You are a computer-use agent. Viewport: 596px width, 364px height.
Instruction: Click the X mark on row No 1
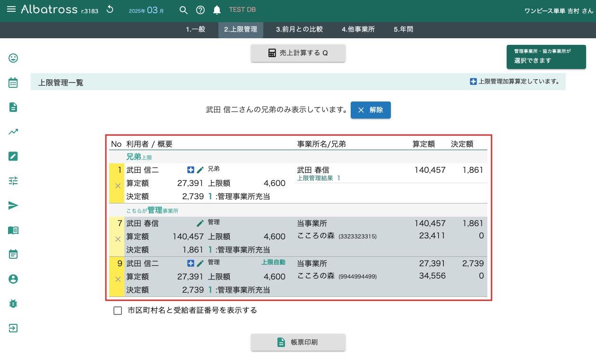[x=118, y=186]
